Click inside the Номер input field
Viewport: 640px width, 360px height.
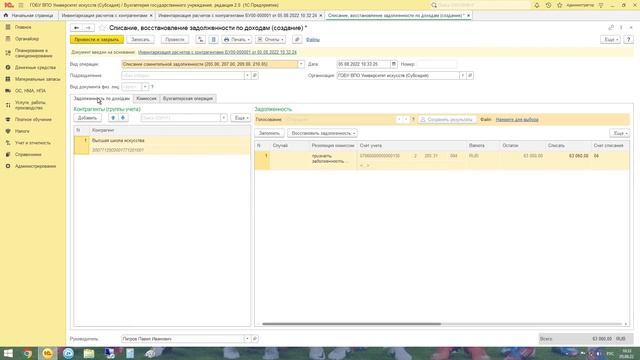(x=436, y=64)
